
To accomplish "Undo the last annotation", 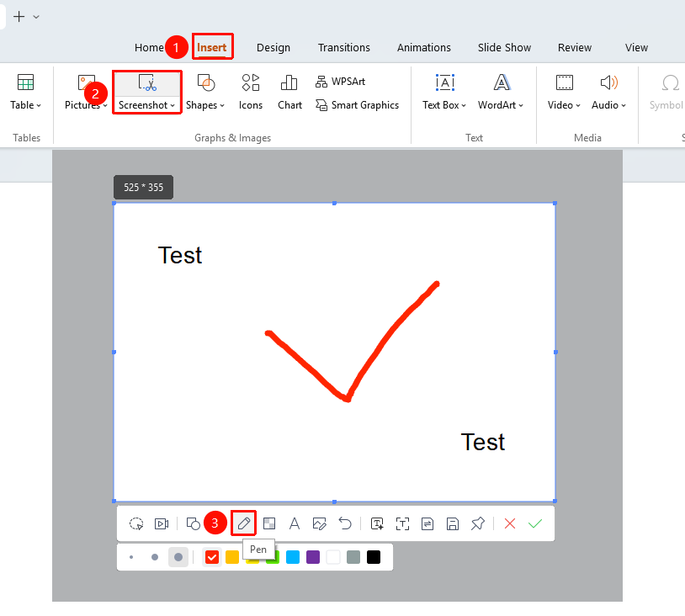I will 345,523.
